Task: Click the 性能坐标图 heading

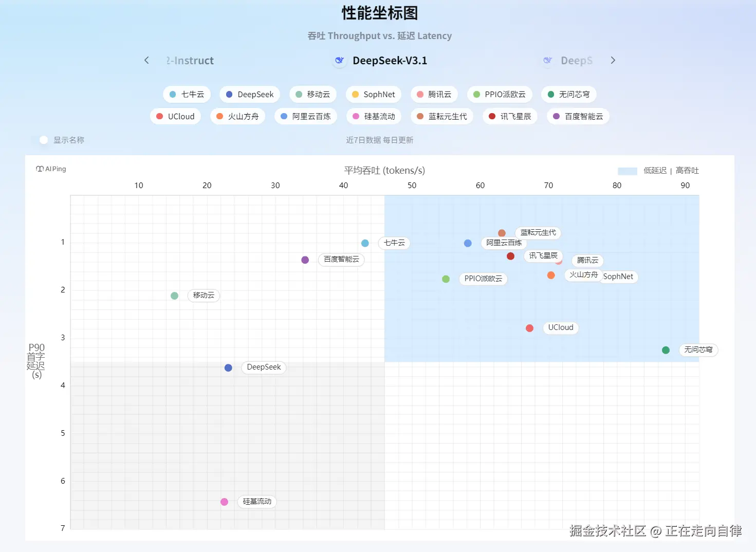Action: 380,13
